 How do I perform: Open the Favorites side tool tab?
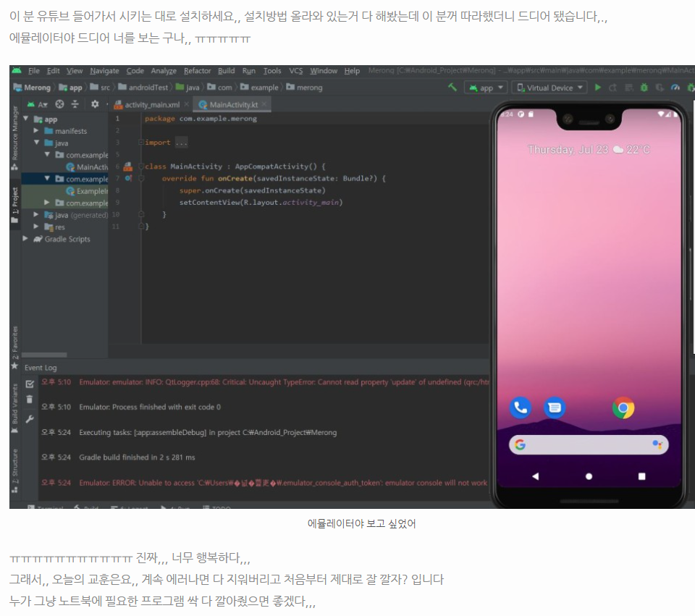[14, 348]
